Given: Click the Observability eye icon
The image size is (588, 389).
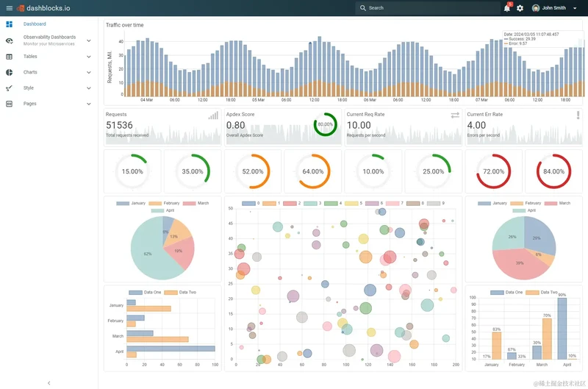Looking at the screenshot, I should pos(10,40).
